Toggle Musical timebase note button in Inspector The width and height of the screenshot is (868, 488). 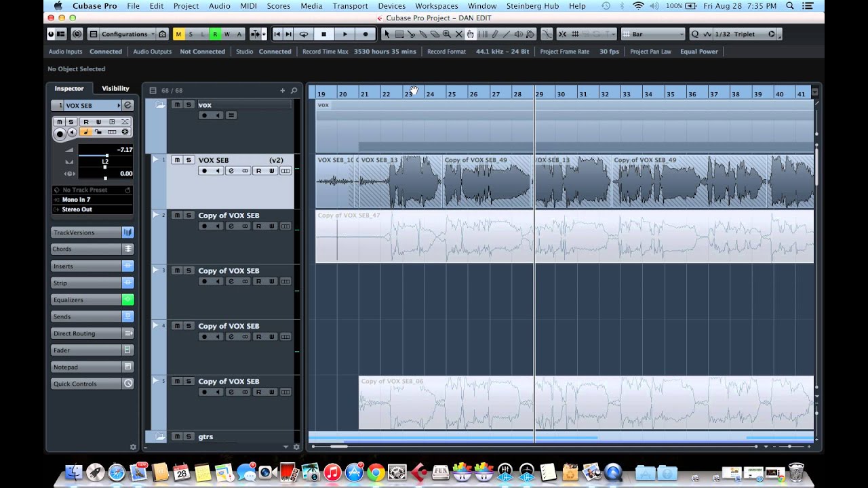tap(86, 131)
